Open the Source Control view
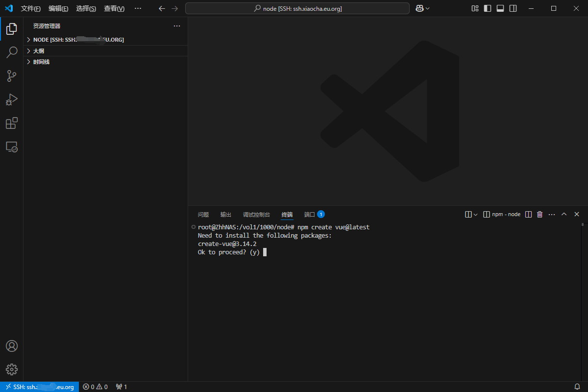 tap(12, 76)
